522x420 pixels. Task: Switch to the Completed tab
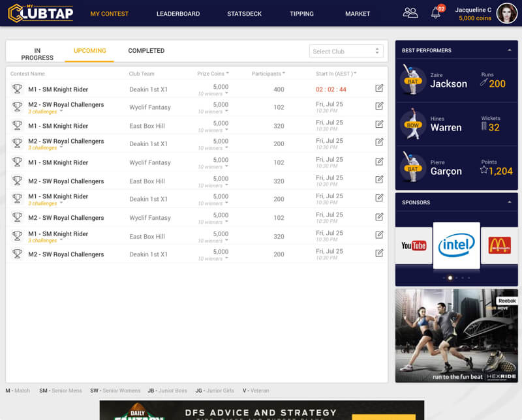coord(146,51)
